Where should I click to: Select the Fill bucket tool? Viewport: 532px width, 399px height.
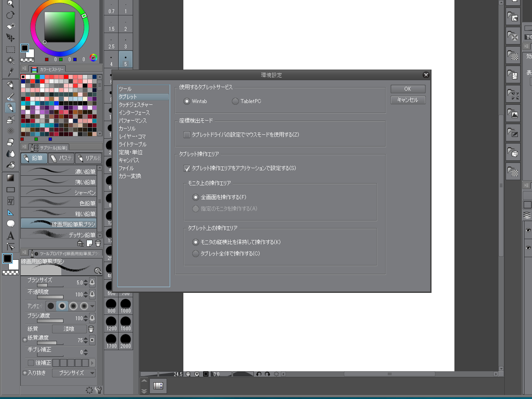pyautogui.click(x=11, y=165)
